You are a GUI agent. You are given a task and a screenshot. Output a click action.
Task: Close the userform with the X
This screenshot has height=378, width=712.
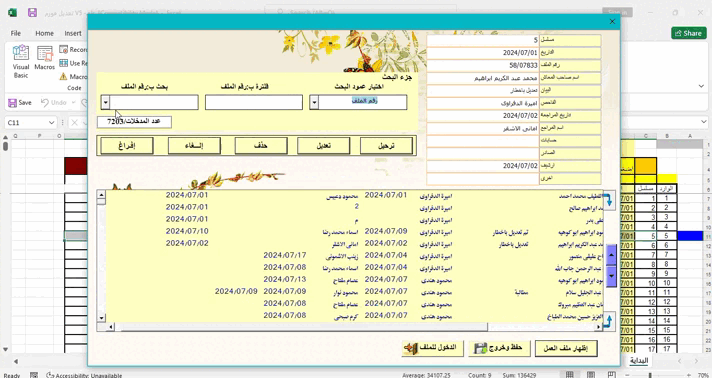point(612,21)
